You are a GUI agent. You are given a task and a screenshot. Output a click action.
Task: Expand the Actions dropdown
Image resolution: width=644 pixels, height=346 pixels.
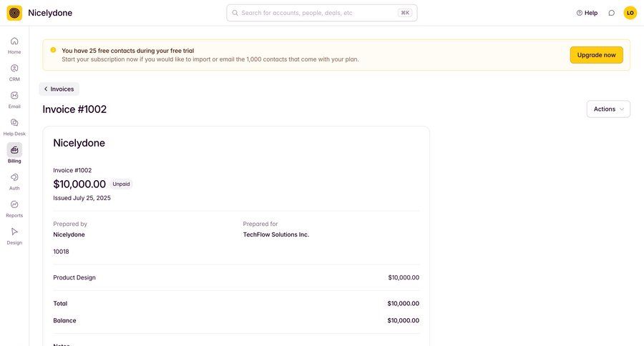pyautogui.click(x=608, y=109)
